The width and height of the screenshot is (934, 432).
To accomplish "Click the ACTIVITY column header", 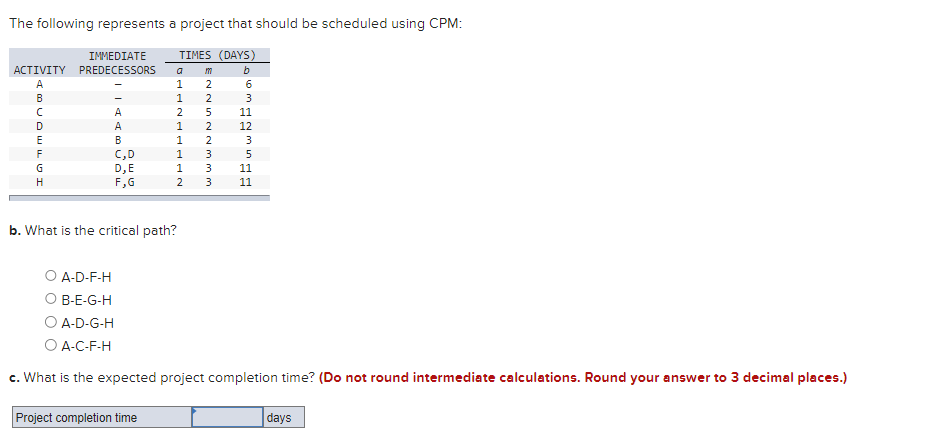I will (x=40, y=70).
